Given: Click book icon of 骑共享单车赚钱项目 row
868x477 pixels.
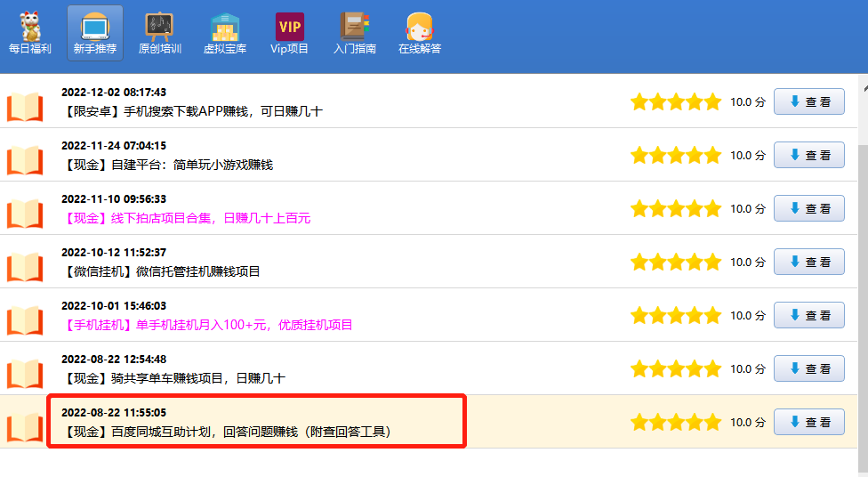Looking at the screenshot, I should pos(25,374).
